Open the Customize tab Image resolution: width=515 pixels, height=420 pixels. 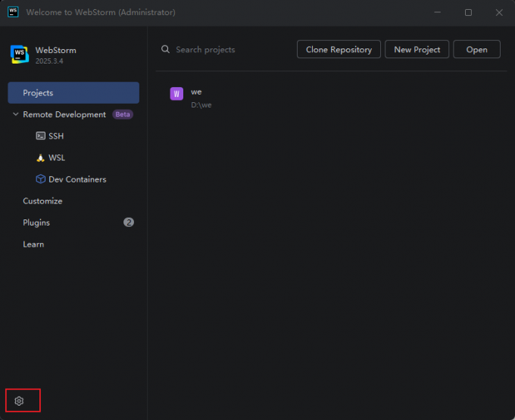click(x=42, y=201)
